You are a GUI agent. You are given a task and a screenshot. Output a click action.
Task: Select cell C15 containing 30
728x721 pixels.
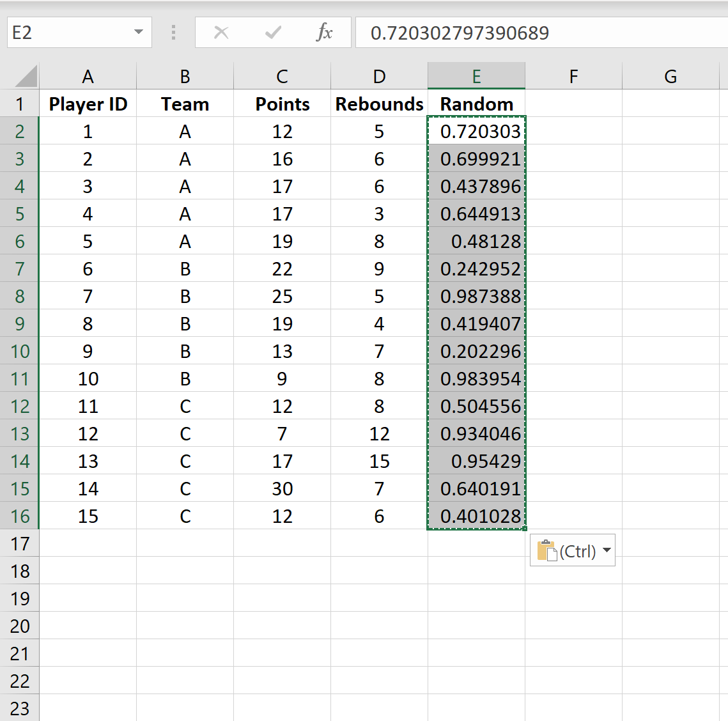click(282, 488)
